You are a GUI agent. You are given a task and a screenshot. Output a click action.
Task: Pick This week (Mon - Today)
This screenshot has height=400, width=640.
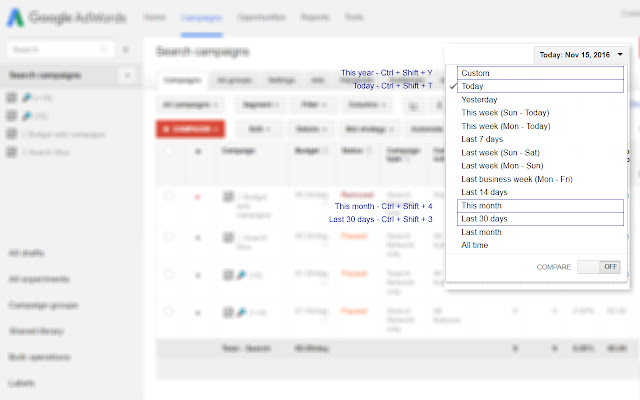coord(506,126)
